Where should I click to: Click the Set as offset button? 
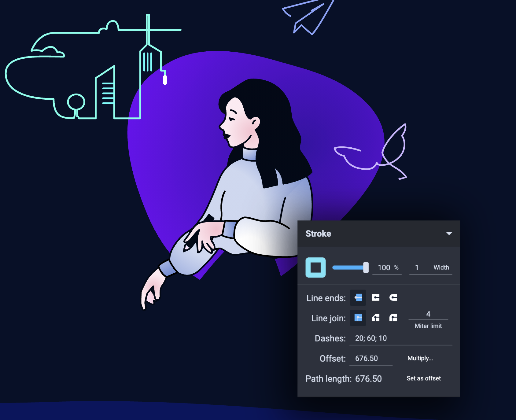click(x=423, y=378)
